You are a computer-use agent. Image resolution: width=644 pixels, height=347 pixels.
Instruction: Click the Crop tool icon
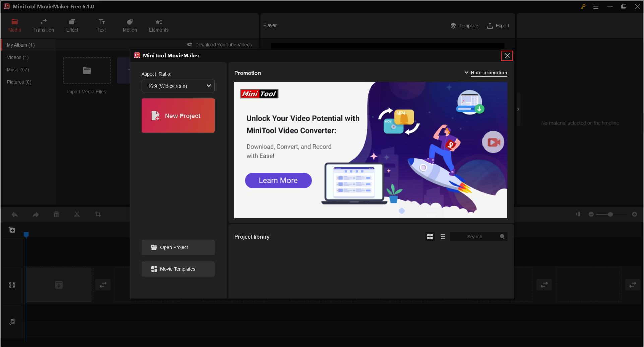(98, 214)
